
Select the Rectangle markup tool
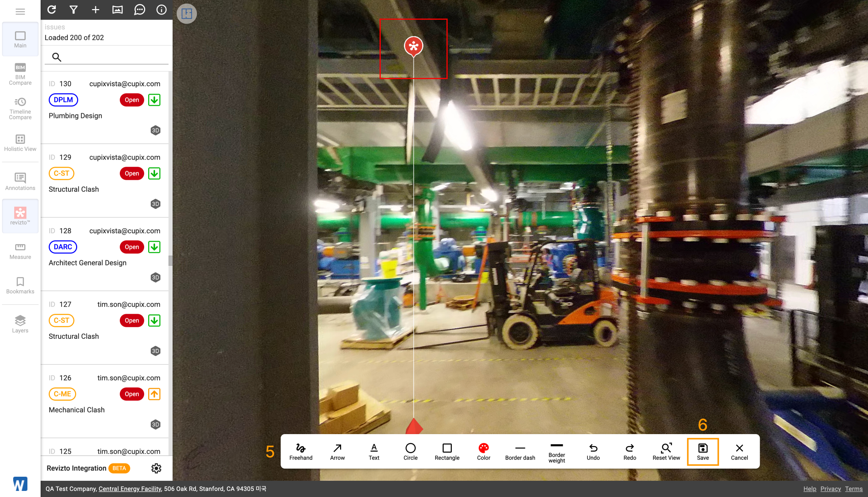pos(447,452)
